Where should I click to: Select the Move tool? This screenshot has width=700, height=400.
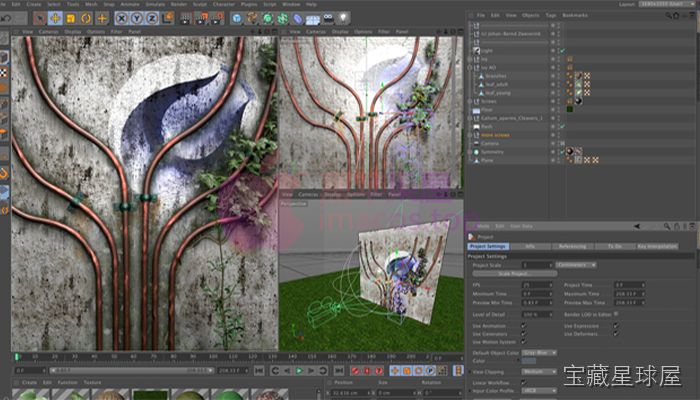55,18
